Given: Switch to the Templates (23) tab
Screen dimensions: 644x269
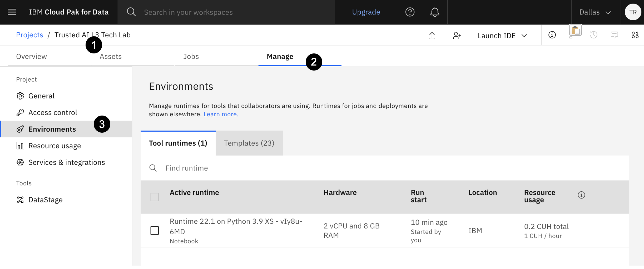Looking at the screenshot, I should pos(249,143).
